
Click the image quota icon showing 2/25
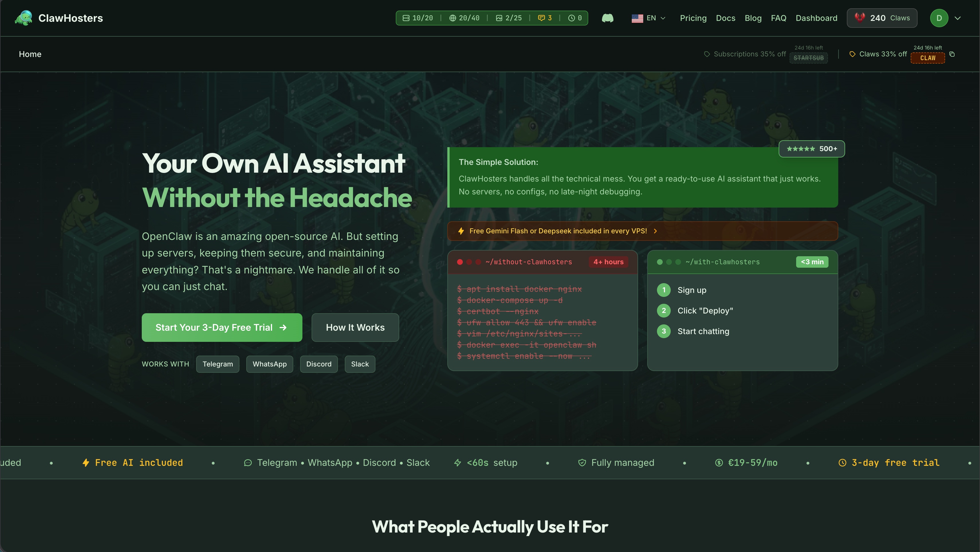[x=509, y=18]
